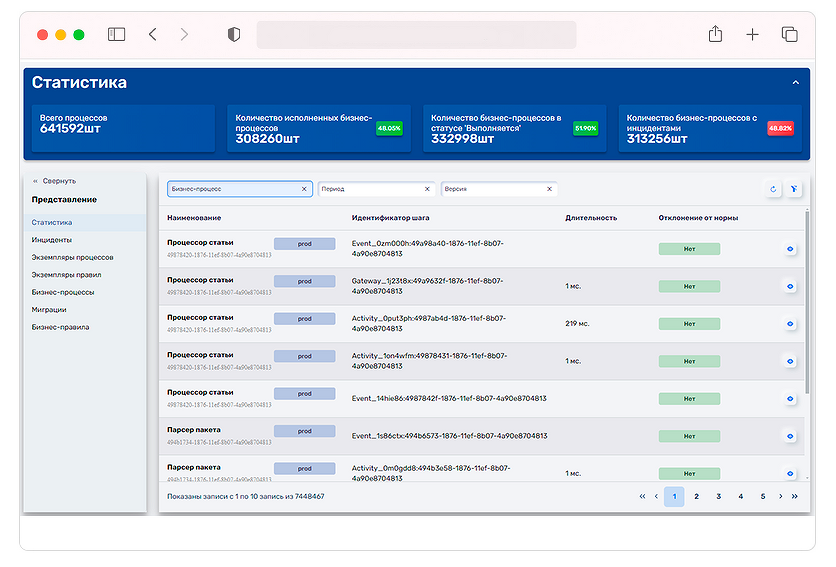Click the Длительность column header

coord(591,218)
